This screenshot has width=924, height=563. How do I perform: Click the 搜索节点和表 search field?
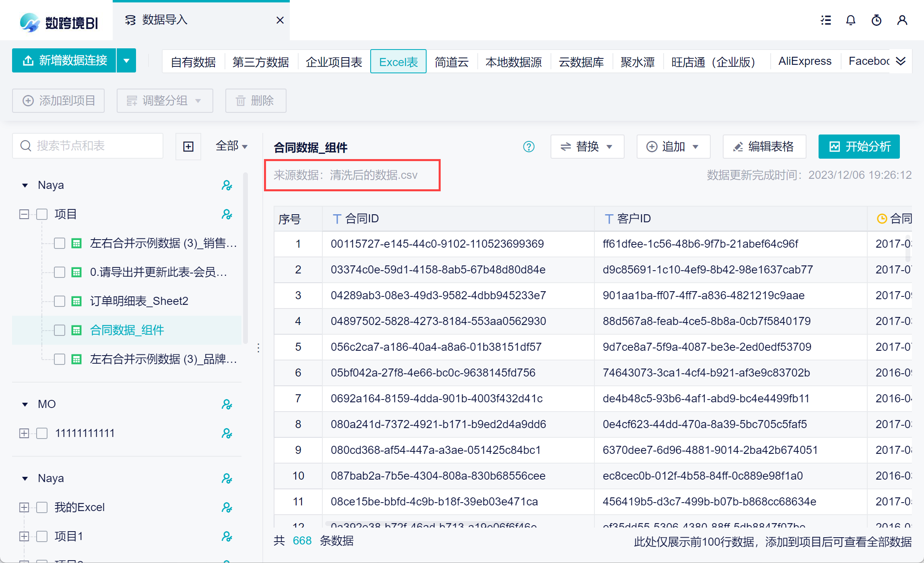88,146
